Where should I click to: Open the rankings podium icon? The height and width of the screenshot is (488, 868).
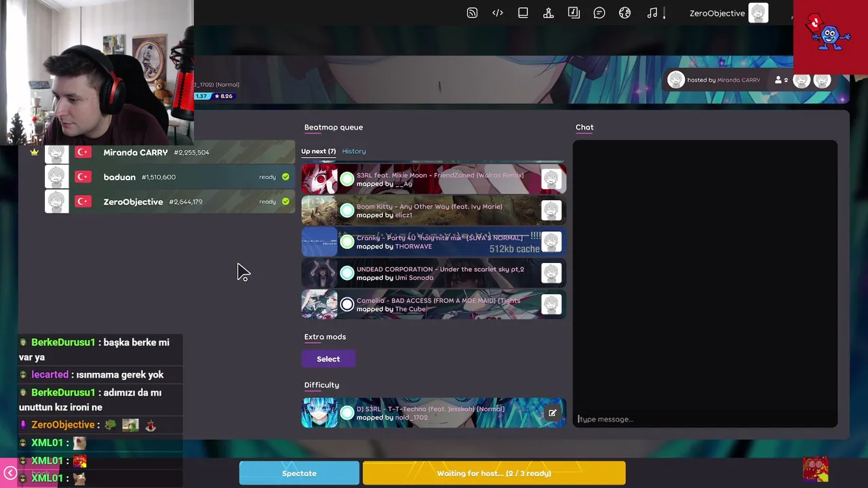click(549, 13)
